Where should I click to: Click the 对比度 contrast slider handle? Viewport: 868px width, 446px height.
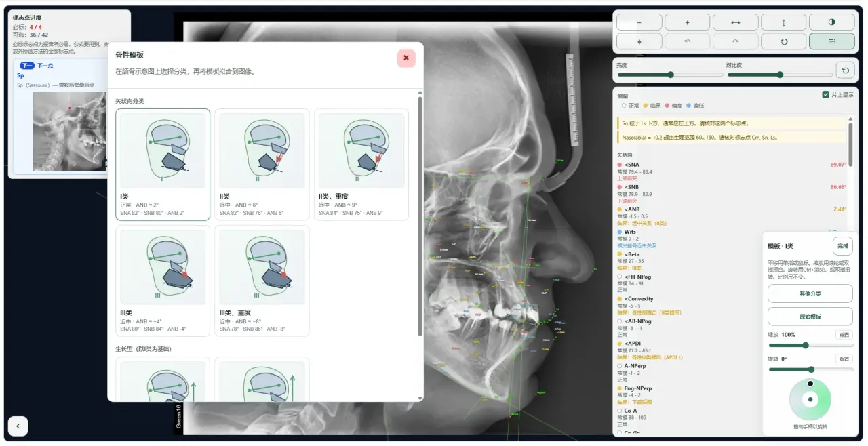780,75
